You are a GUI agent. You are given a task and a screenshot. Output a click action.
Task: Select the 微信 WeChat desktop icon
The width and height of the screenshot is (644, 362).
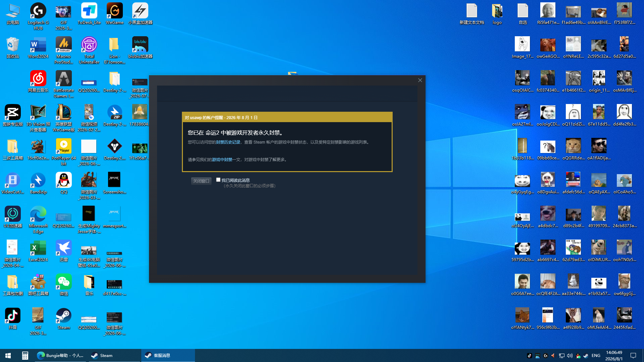click(64, 285)
